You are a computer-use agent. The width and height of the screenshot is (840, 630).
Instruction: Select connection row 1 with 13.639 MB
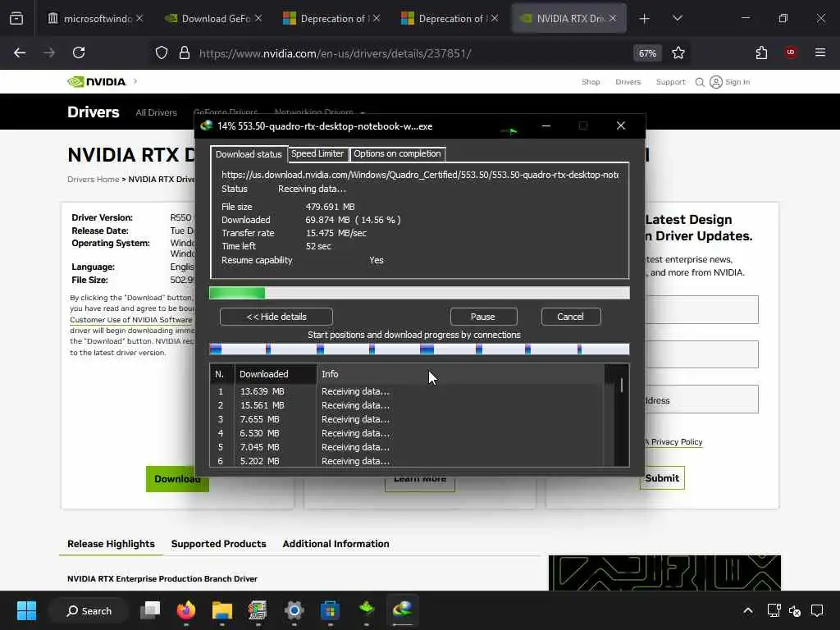(x=407, y=391)
